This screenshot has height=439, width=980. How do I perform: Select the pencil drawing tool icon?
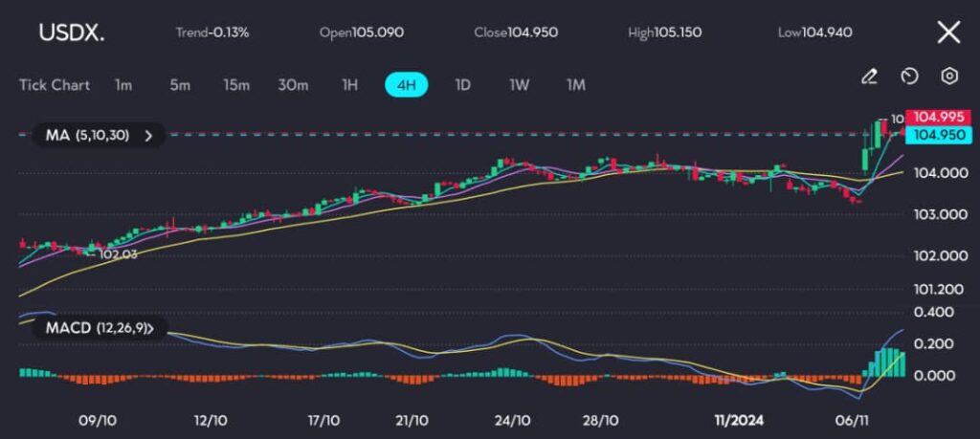pos(869,77)
